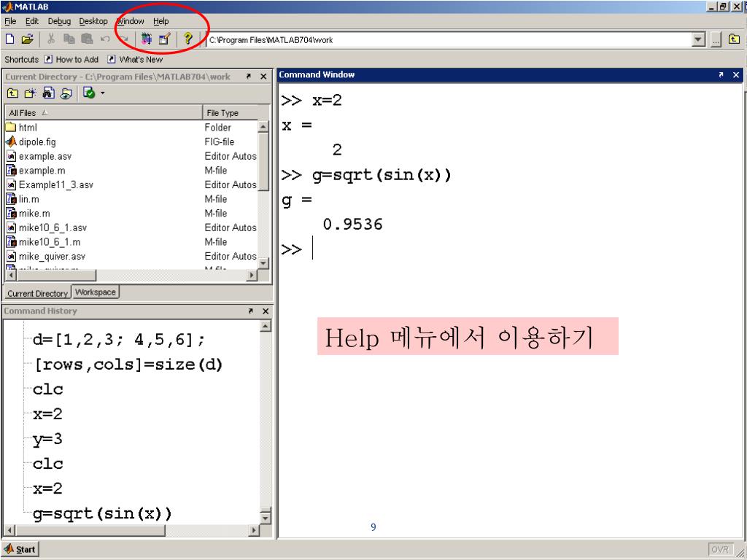This screenshot has height=560, width=747.
Task: Select Example11_3.asv file
Action: pyautogui.click(x=55, y=184)
